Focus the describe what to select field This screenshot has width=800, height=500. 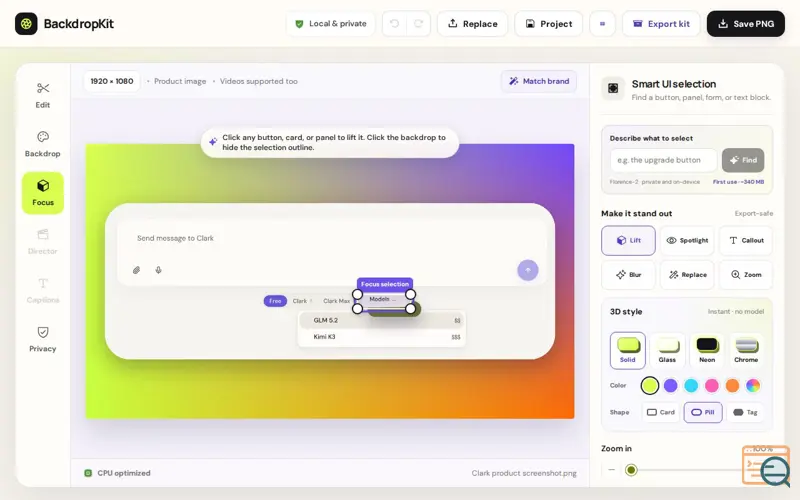click(663, 160)
